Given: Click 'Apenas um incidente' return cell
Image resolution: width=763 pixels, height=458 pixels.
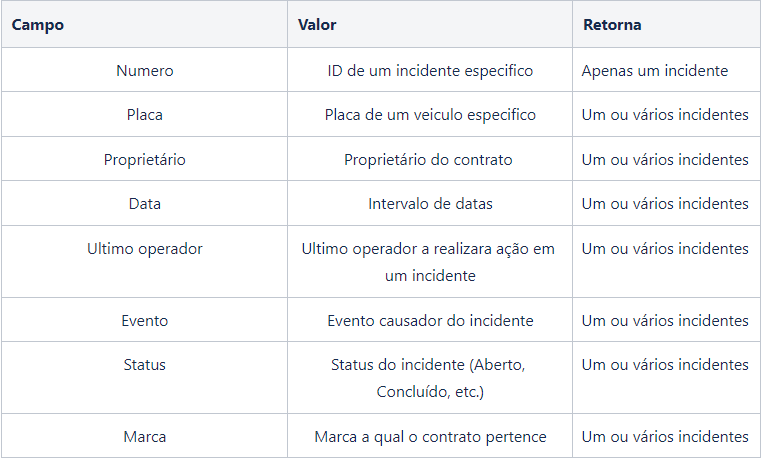Looking at the screenshot, I should point(666,70).
